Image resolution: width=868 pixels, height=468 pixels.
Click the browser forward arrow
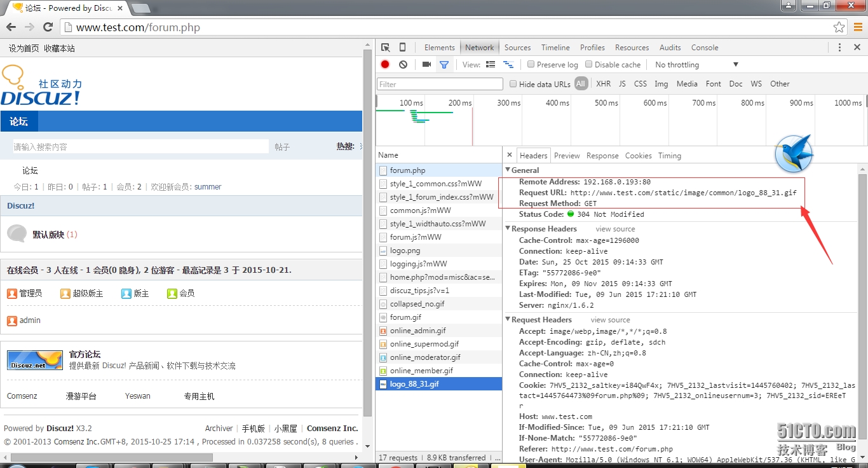(x=29, y=27)
